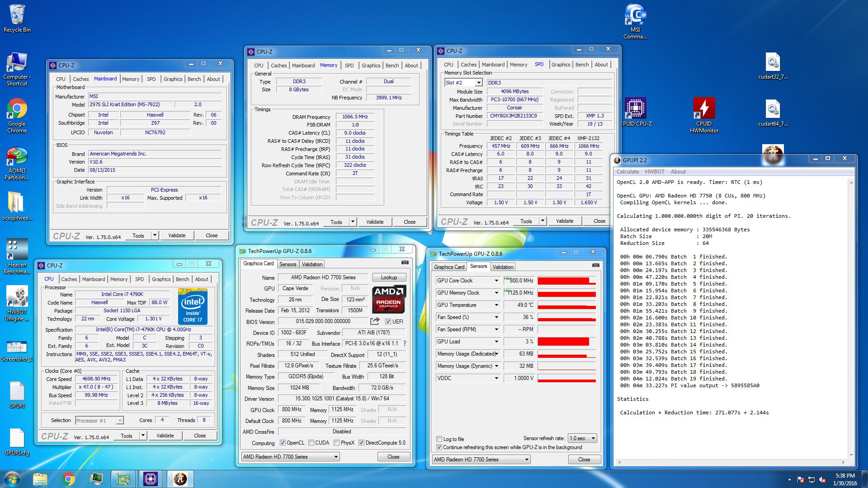
Task: Open the Processor #1 selection dropdown
Action: (x=99, y=421)
